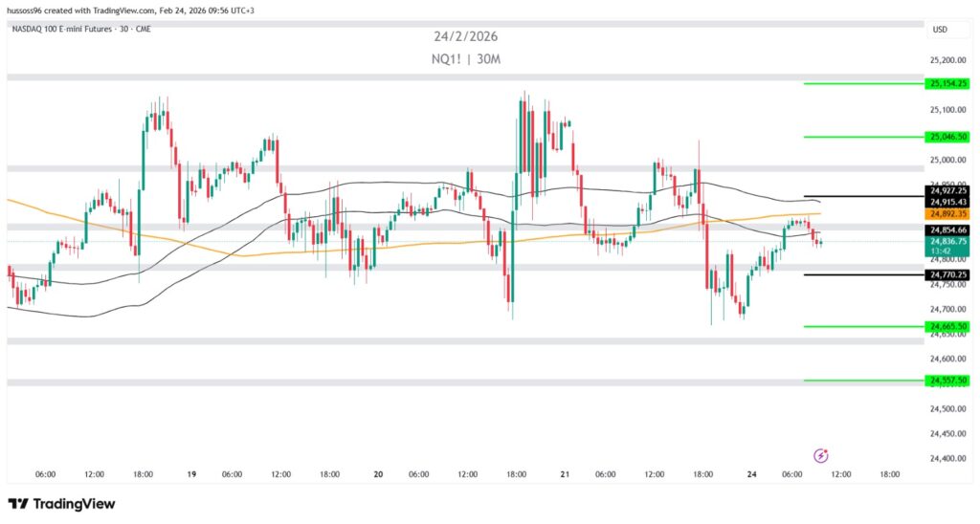The height and width of the screenshot is (524, 980).
Task: Click the orange 24,892.35 moving average label
Action: [948, 214]
